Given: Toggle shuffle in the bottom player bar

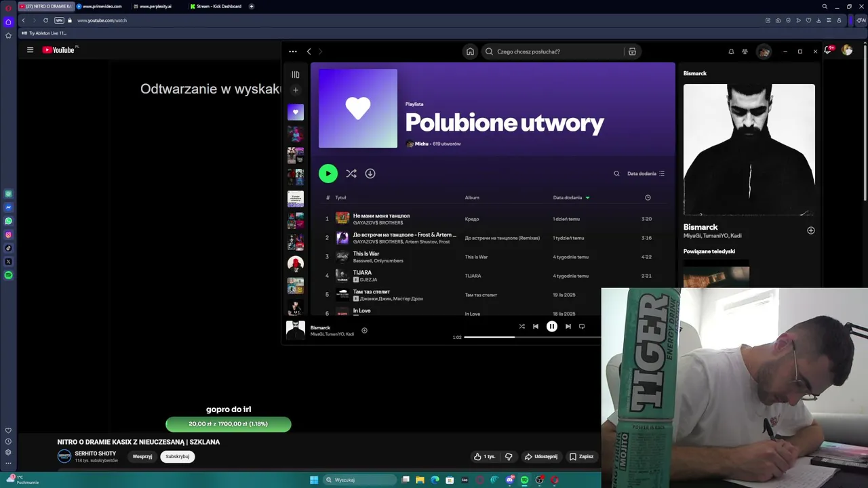Looking at the screenshot, I should point(521,327).
